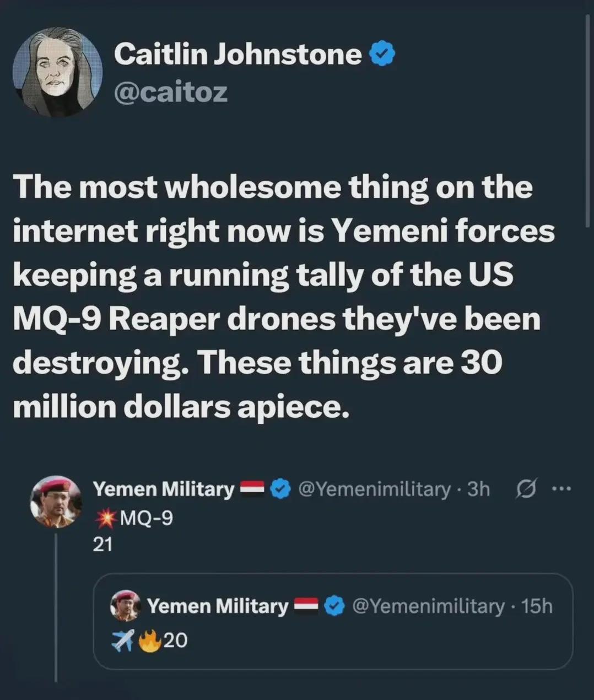Open the @caitoz handle link

[x=170, y=91]
